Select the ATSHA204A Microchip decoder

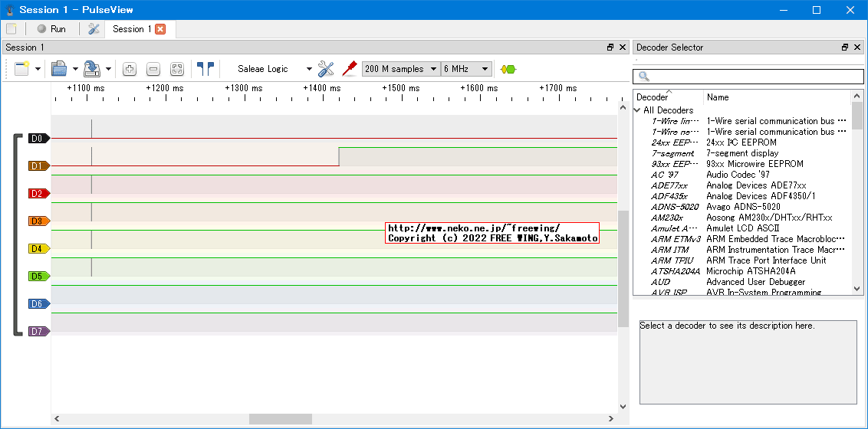point(741,271)
